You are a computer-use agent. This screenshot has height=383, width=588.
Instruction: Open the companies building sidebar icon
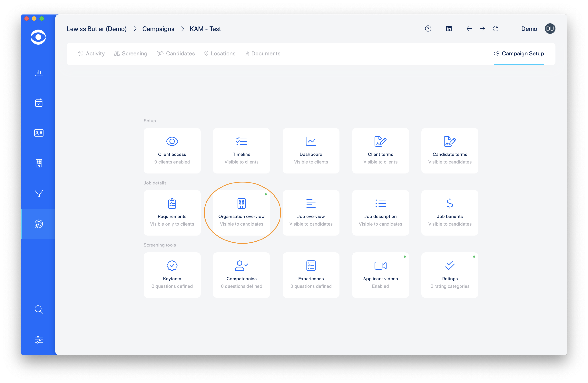tap(39, 163)
